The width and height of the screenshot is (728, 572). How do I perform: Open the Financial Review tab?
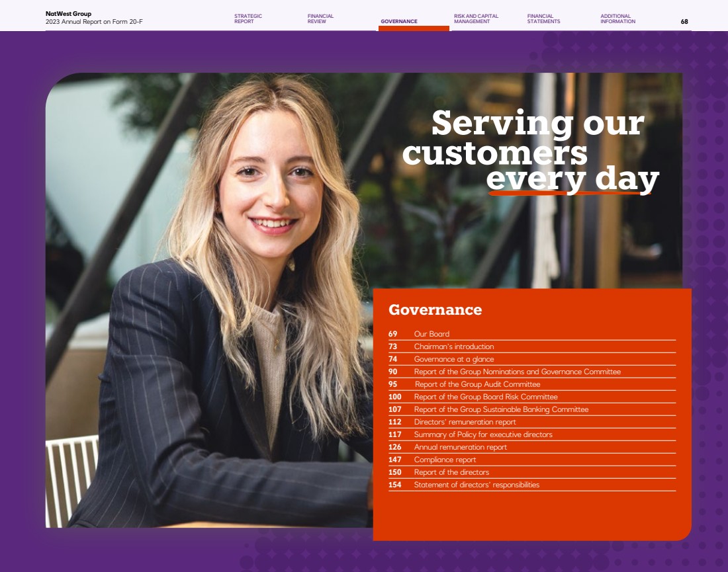point(320,19)
